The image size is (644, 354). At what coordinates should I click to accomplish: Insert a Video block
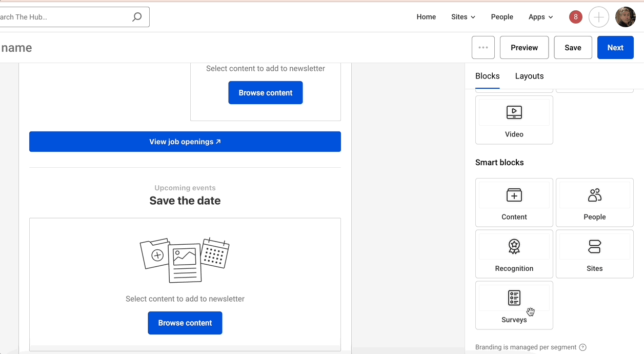click(514, 120)
